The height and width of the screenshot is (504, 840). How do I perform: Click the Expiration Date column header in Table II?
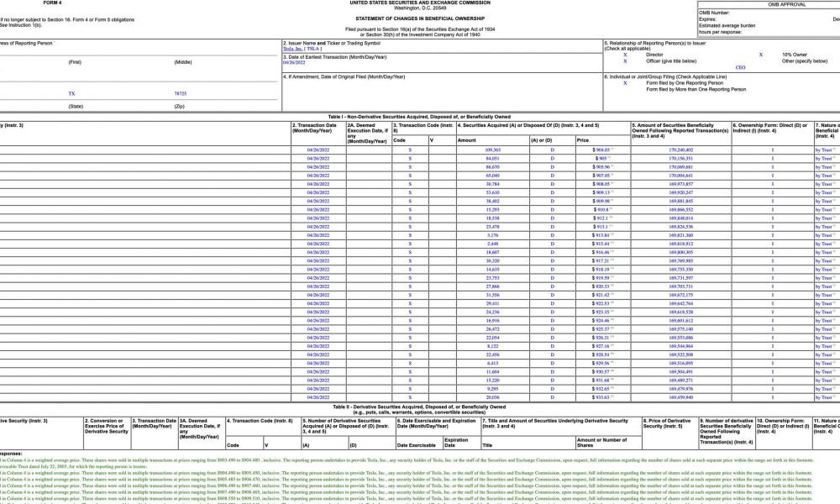(x=455, y=443)
